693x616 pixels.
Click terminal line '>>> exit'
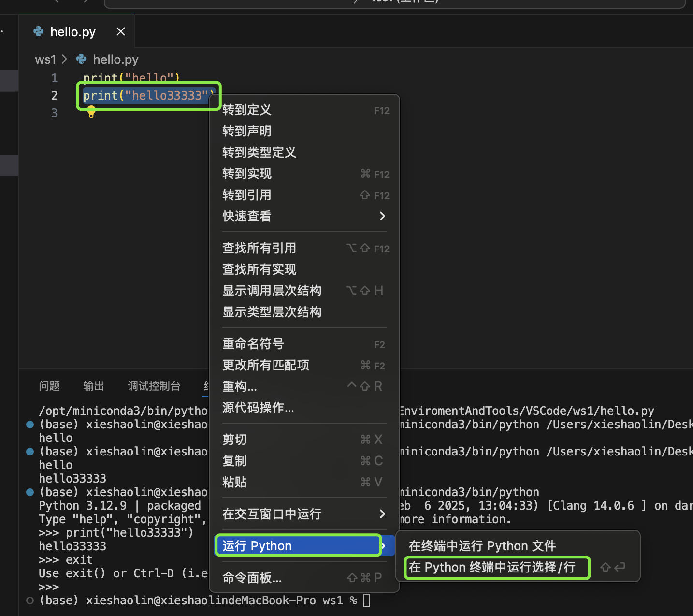pos(65,559)
